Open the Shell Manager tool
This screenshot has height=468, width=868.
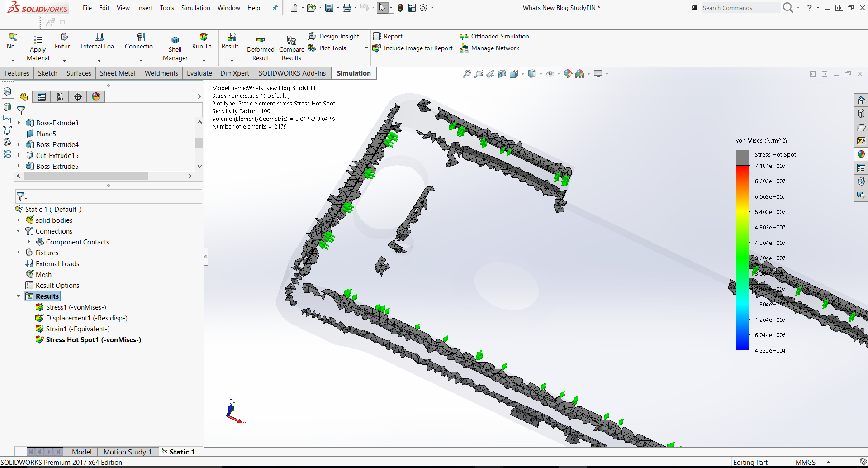(175, 40)
